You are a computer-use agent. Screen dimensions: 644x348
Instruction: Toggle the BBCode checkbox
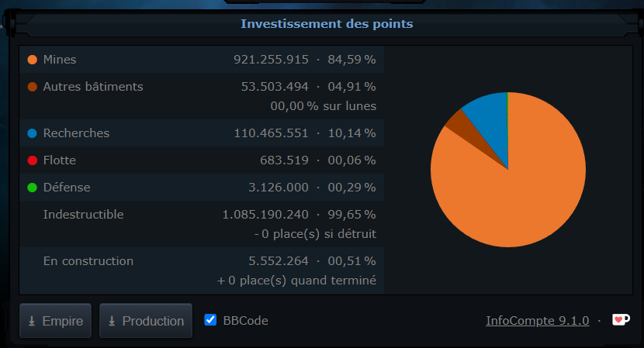pyautogui.click(x=210, y=320)
